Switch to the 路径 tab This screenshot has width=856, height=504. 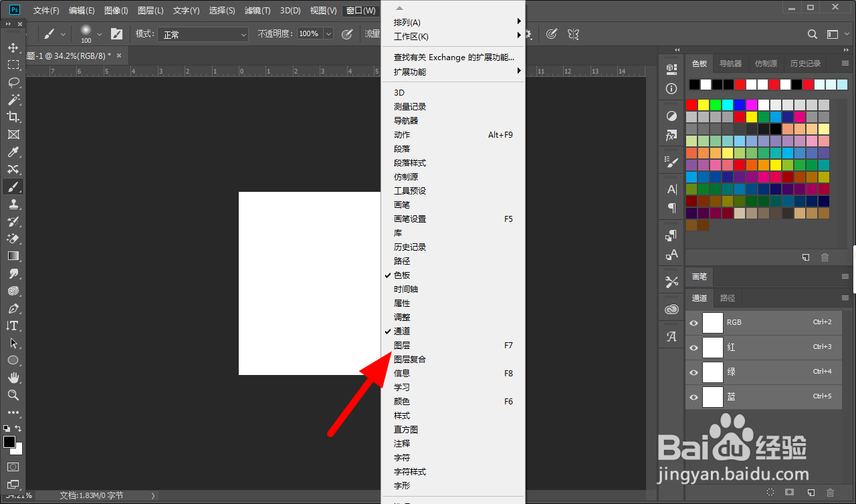coord(728,298)
